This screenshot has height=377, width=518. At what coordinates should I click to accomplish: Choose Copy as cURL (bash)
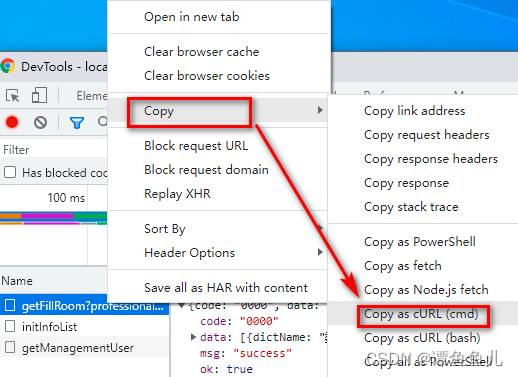[x=423, y=338]
